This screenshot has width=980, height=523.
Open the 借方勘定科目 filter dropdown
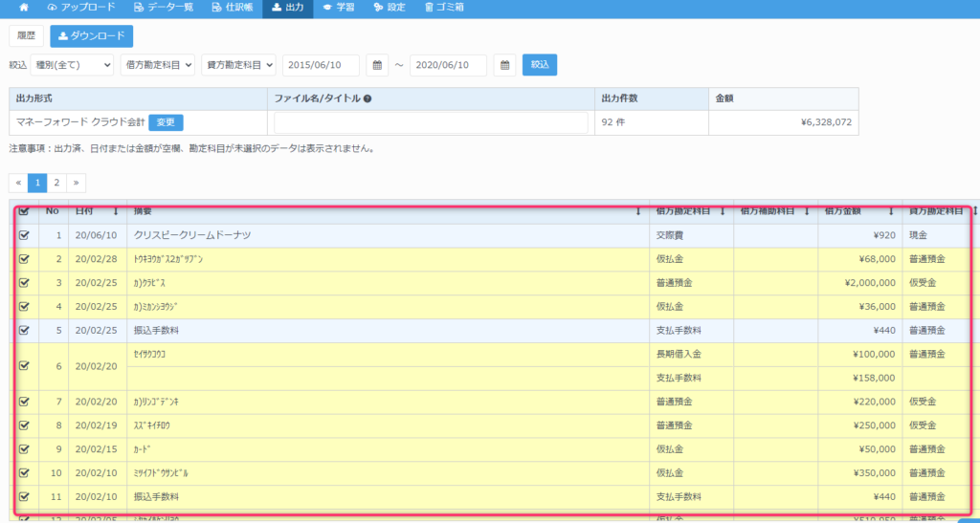tap(159, 65)
